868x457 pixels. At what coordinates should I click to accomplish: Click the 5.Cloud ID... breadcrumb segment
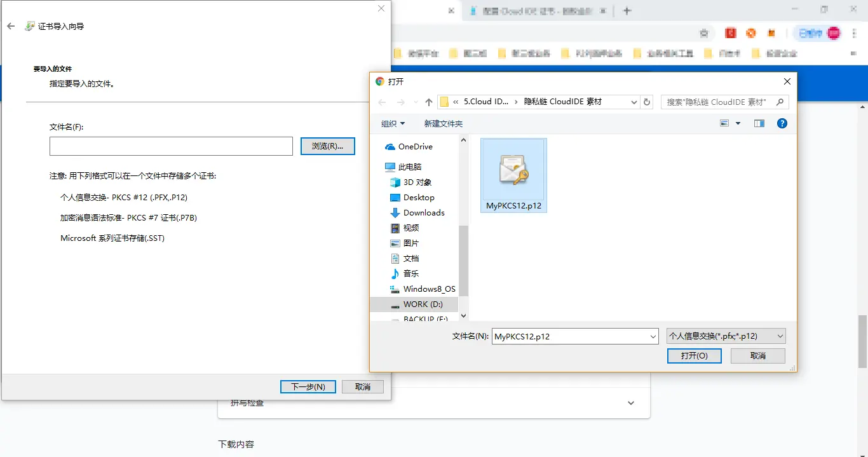[485, 102]
